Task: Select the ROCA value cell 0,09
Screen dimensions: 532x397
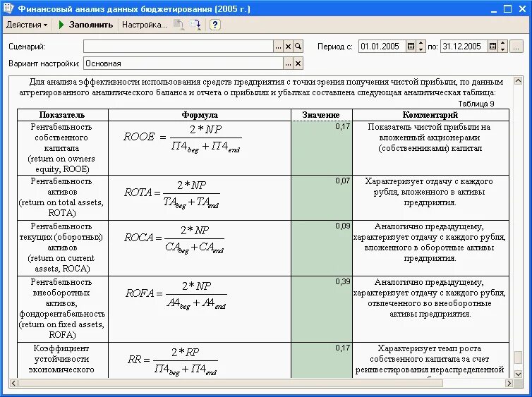Action: point(321,248)
